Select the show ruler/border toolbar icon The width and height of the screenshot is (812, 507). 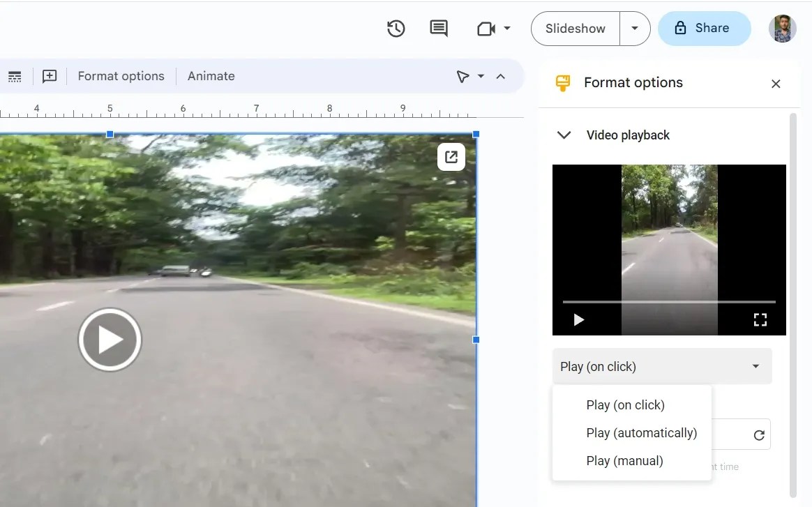(x=15, y=76)
